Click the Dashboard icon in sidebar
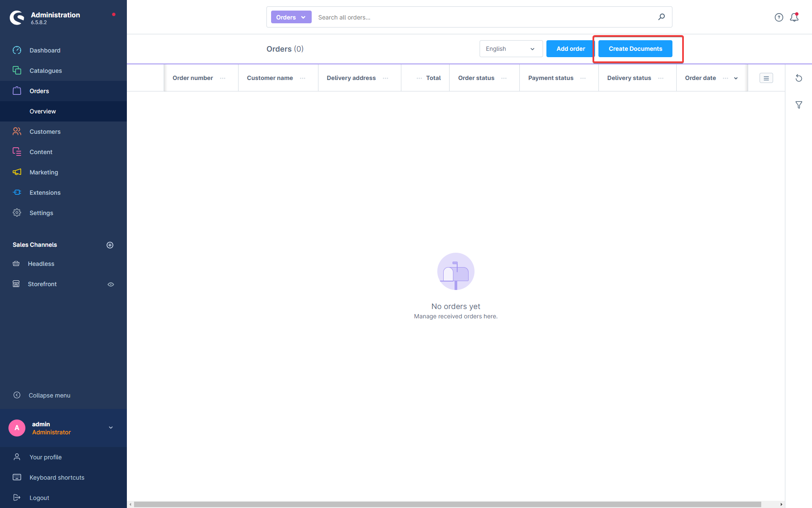812x508 pixels. point(17,50)
